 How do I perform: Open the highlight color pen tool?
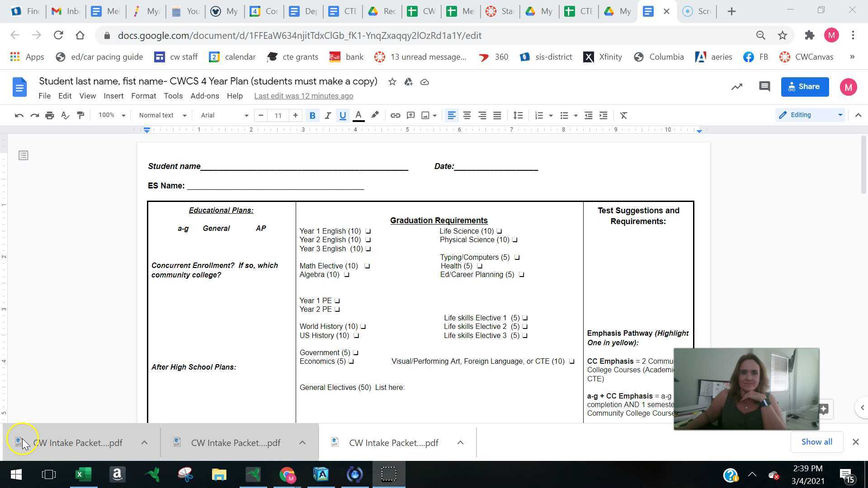click(x=375, y=116)
